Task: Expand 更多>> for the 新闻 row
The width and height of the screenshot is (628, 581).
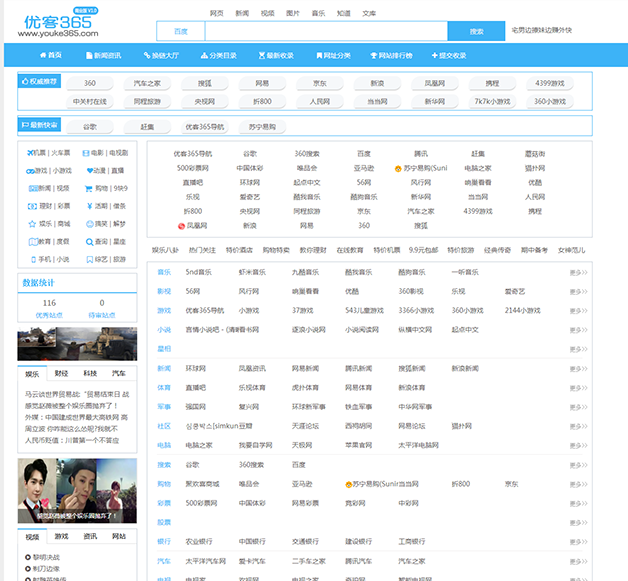Action: [578, 369]
